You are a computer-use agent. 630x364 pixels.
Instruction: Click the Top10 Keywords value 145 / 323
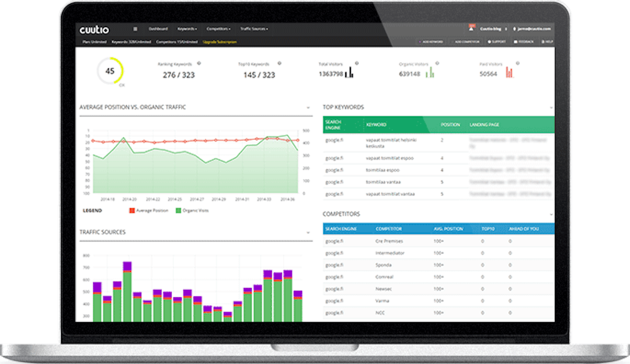(259, 75)
